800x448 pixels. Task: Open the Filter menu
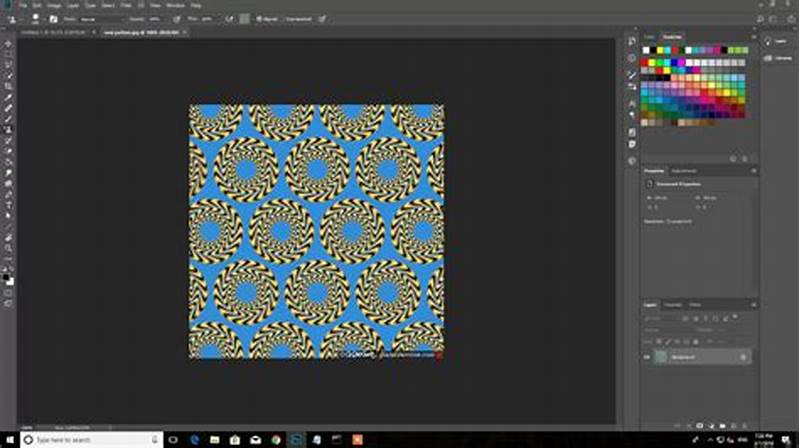[x=126, y=5]
